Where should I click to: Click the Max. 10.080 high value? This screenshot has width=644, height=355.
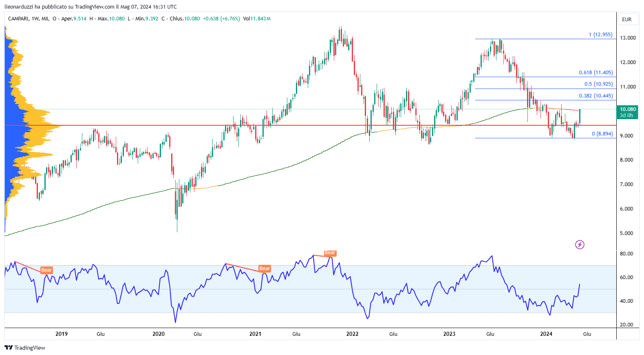[107, 19]
